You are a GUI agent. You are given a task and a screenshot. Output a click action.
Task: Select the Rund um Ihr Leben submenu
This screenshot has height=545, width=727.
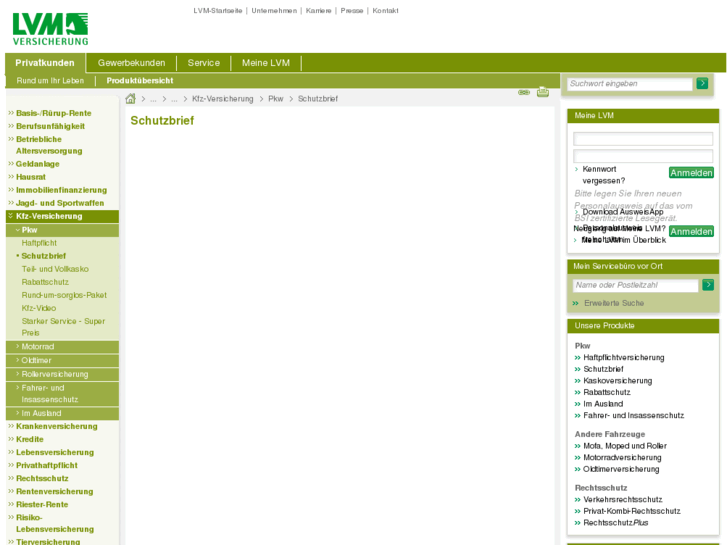coord(50,81)
